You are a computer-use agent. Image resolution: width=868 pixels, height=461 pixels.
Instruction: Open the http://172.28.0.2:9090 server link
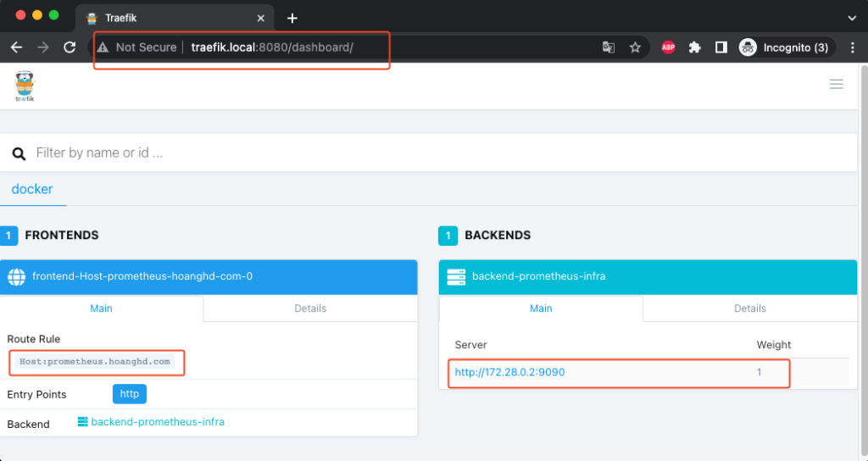coord(509,373)
